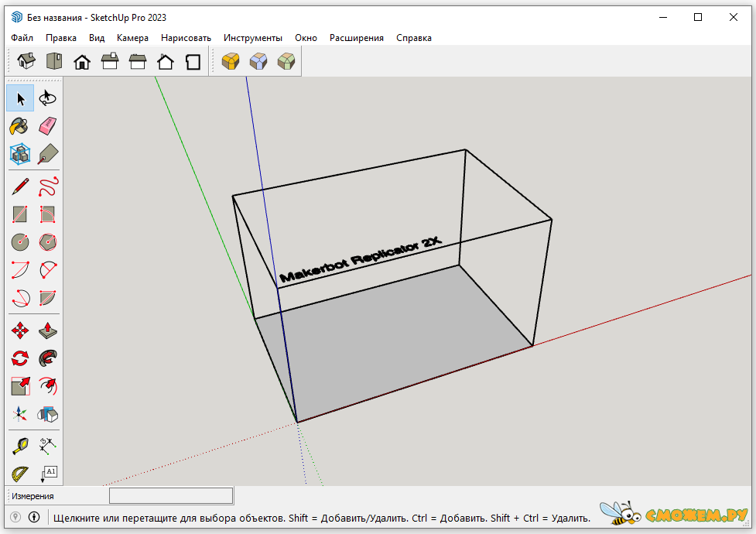Select the Offset tool
This screenshot has width=756, height=534.
47,386
